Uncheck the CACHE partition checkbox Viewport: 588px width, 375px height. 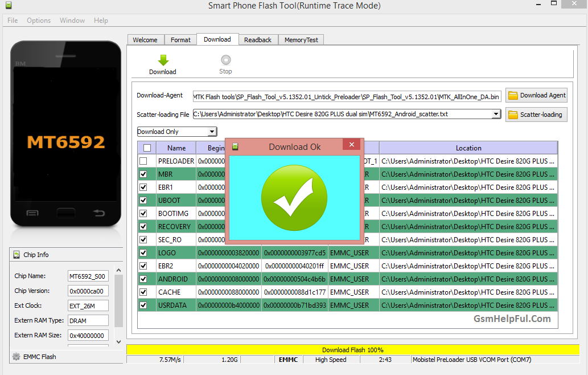tap(143, 292)
